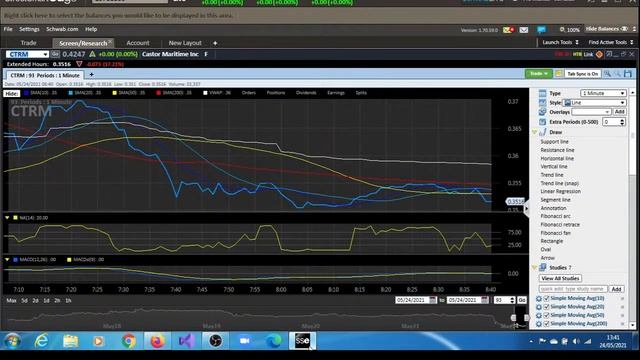Click the zoom-in magnifier on chart toolbar
Screen dimensions: 640x360
[607, 73]
